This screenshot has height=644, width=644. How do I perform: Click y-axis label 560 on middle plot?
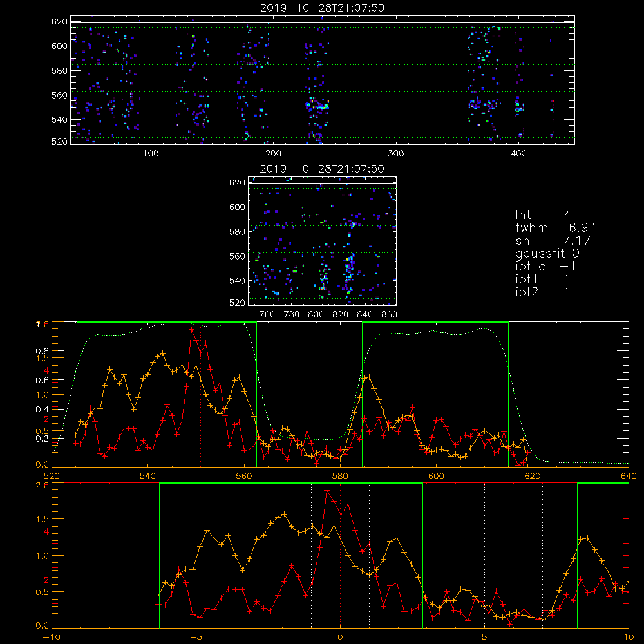[237, 256]
